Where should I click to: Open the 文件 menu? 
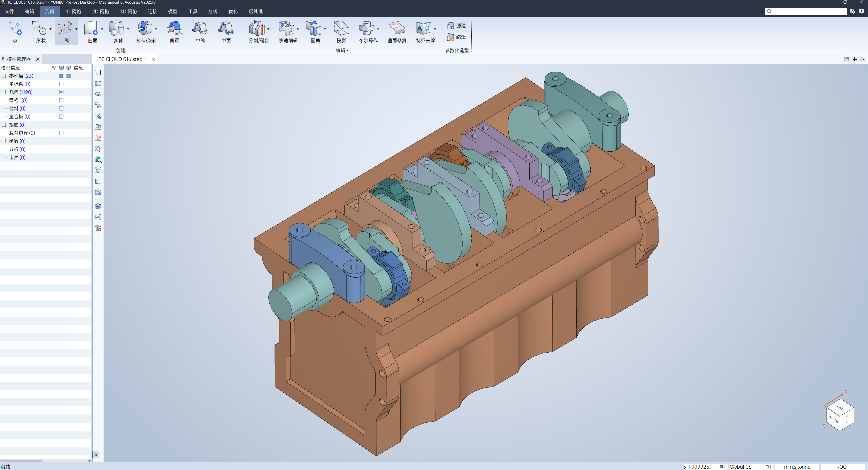click(9, 12)
